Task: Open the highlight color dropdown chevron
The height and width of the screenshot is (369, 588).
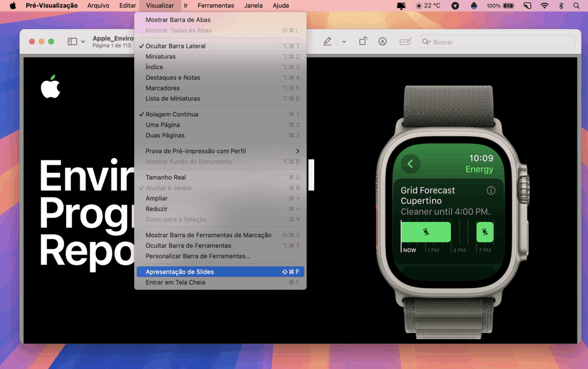Action: point(344,42)
